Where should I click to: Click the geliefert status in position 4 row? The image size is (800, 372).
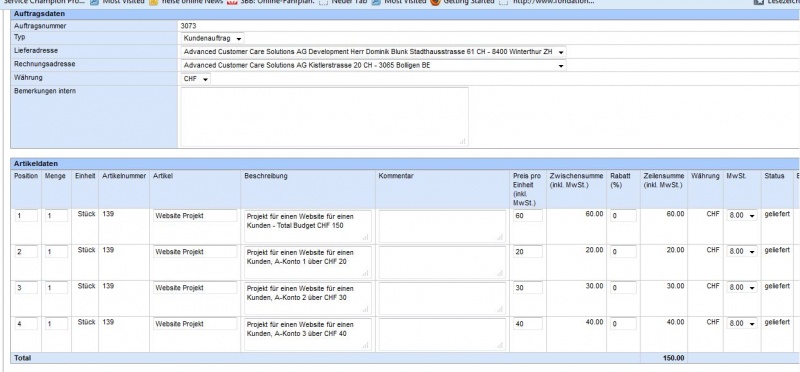click(x=777, y=323)
